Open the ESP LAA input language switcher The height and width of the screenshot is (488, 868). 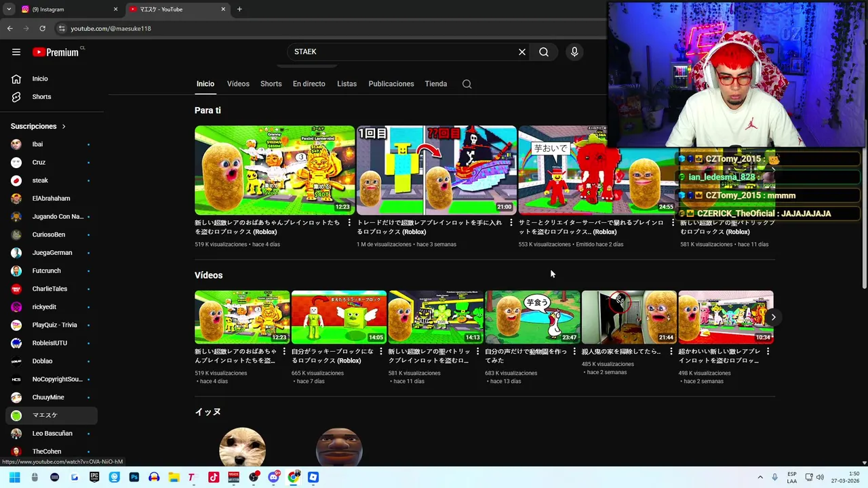point(792,477)
